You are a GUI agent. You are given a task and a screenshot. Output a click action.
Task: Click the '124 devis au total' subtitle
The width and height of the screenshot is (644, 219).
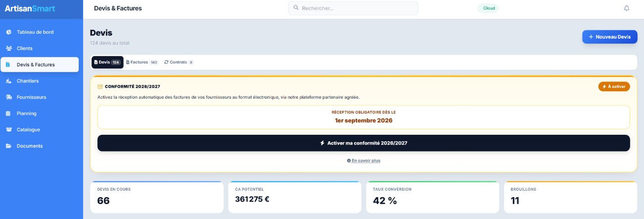pyautogui.click(x=110, y=43)
